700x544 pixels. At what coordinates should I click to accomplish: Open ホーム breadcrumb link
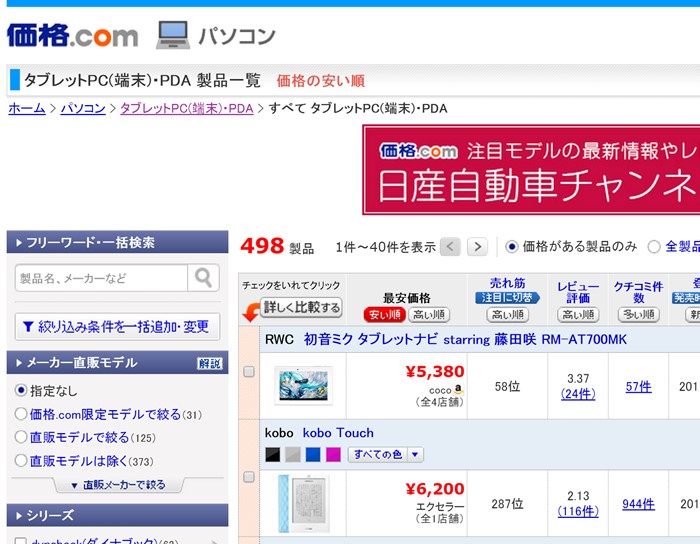(27, 108)
